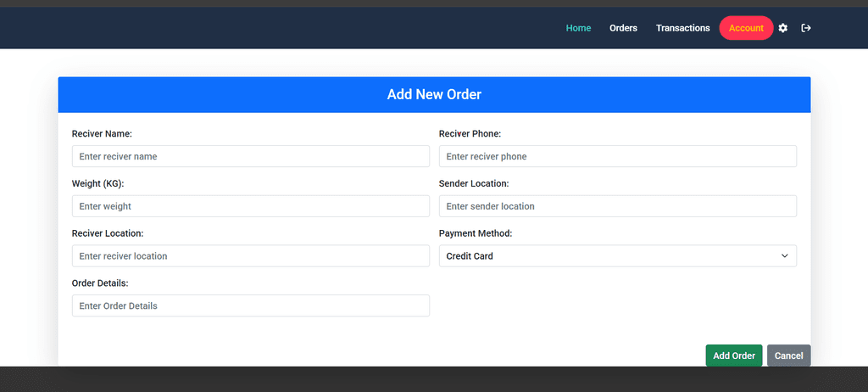The width and height of the screenshot is (868, 392).
Task: Open the settings gear icon
Action: pyautogui.click(x=782, y=28)
